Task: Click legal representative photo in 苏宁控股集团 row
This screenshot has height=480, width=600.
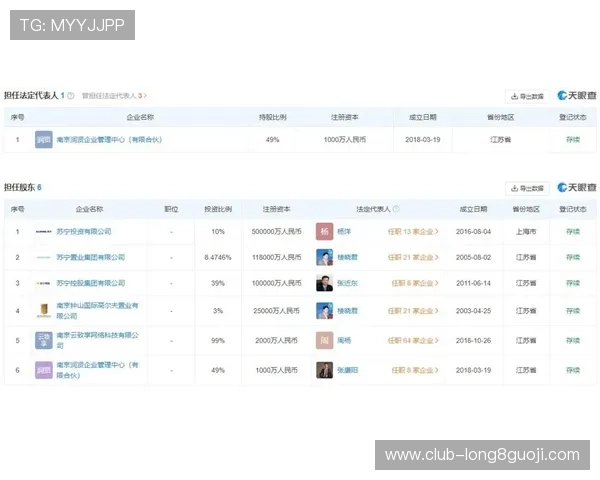Action: coord(324,283)
